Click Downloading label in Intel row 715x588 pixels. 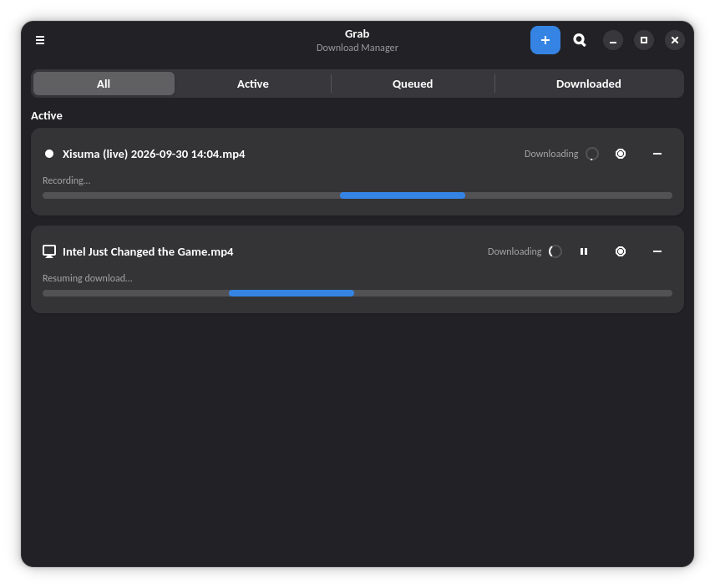coord(515,251)
